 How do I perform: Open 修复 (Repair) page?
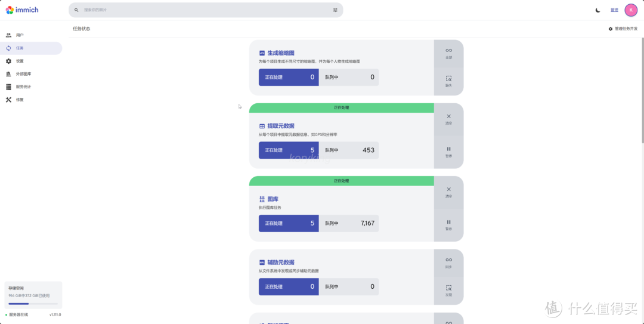click(20, 100)
